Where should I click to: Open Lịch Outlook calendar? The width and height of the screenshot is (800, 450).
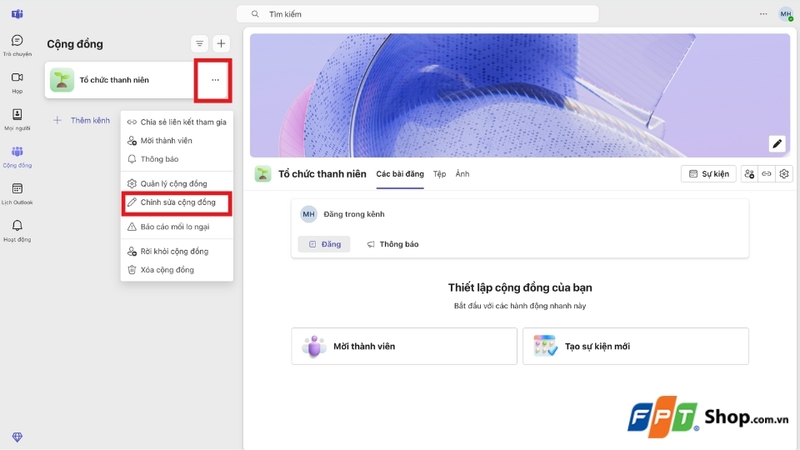(x=17, y=193)
